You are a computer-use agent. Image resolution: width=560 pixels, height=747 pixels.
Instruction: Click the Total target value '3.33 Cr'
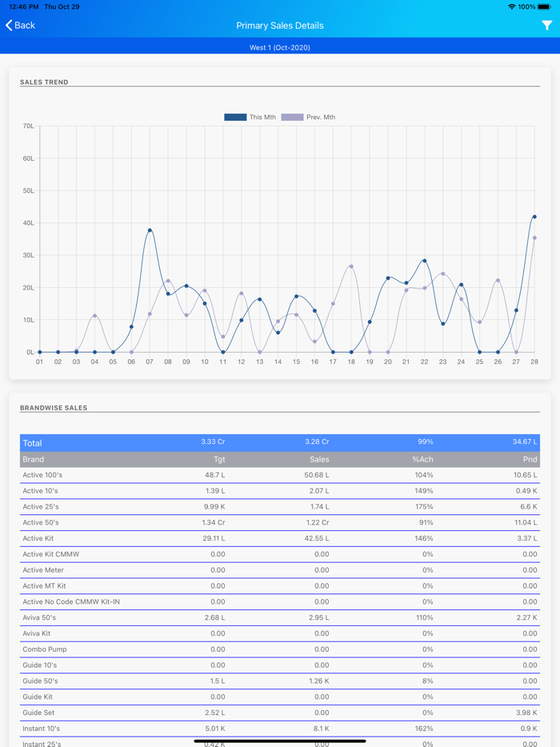pos(213,441)
